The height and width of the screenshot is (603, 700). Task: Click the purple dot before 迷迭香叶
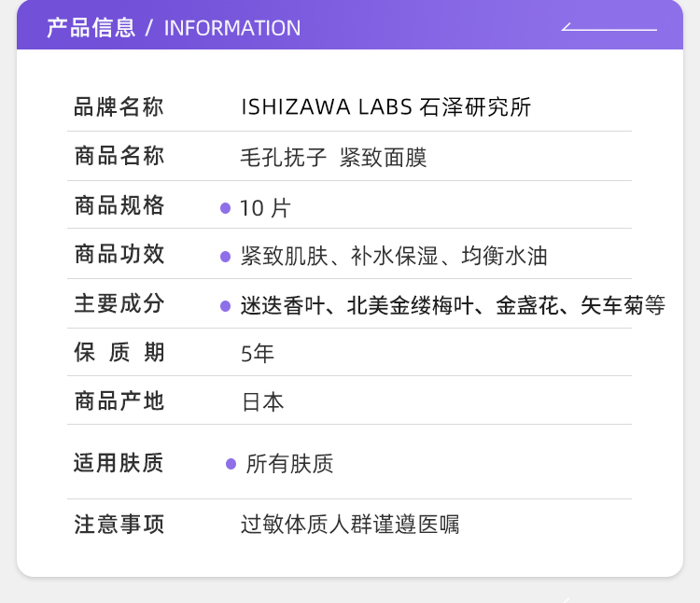[225, 305]
